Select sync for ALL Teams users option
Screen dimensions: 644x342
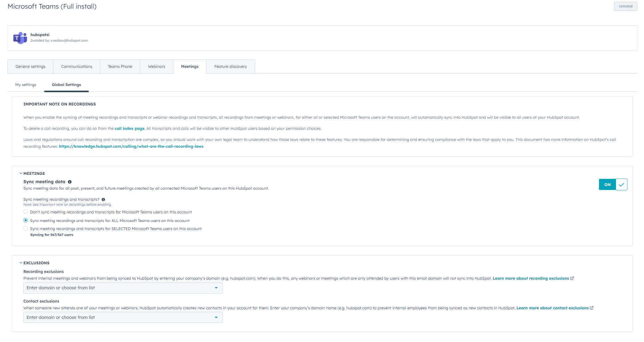click(26, 220)
